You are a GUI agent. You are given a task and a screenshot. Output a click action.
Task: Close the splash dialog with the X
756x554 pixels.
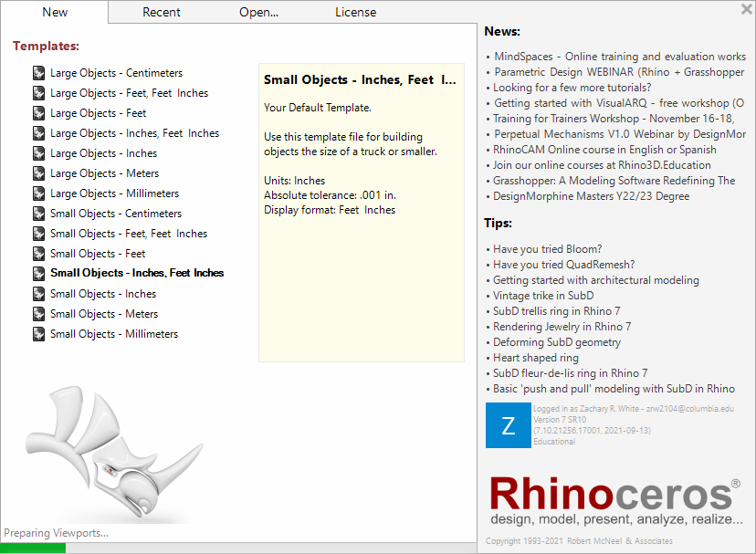tap(746, 9)
